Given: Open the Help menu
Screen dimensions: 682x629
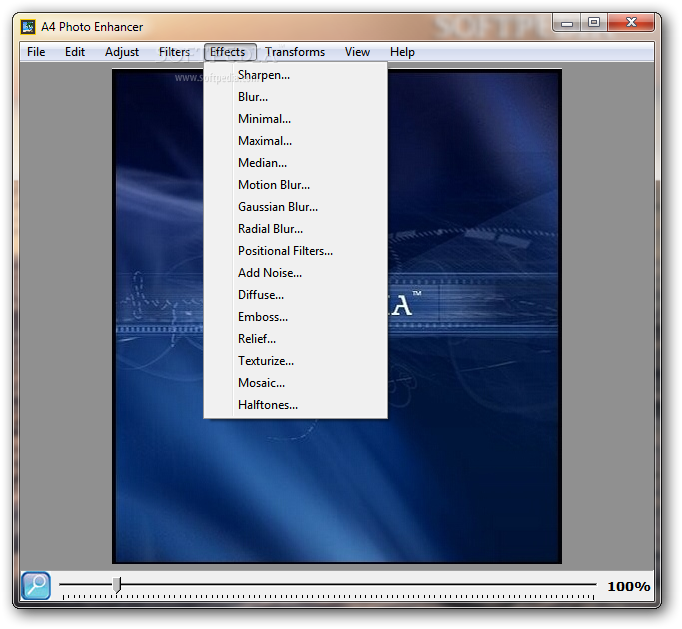Looking at the screenshot, I should pyautogui.click(x=402, y=52).
